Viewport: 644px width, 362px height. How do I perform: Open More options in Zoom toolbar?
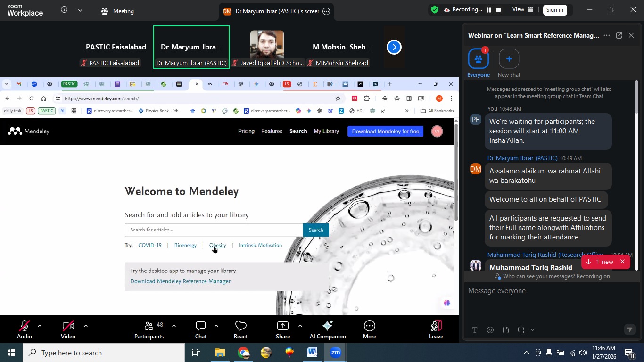(x=369, y=329)
